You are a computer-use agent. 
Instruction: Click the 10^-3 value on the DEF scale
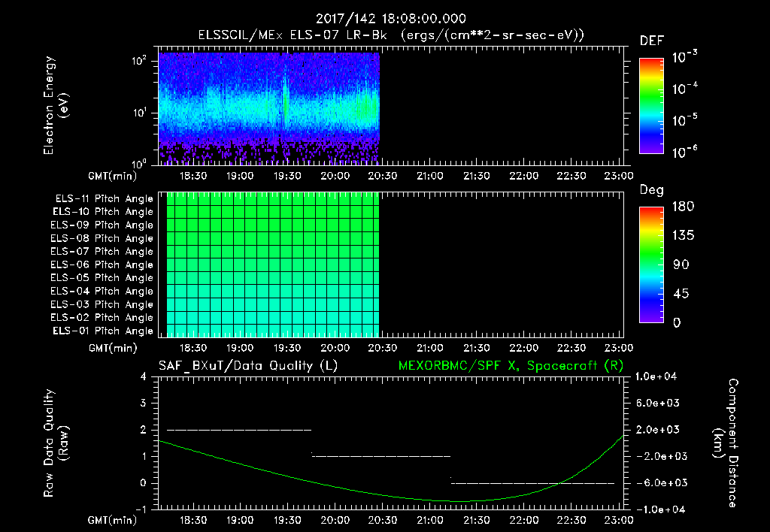684,57
